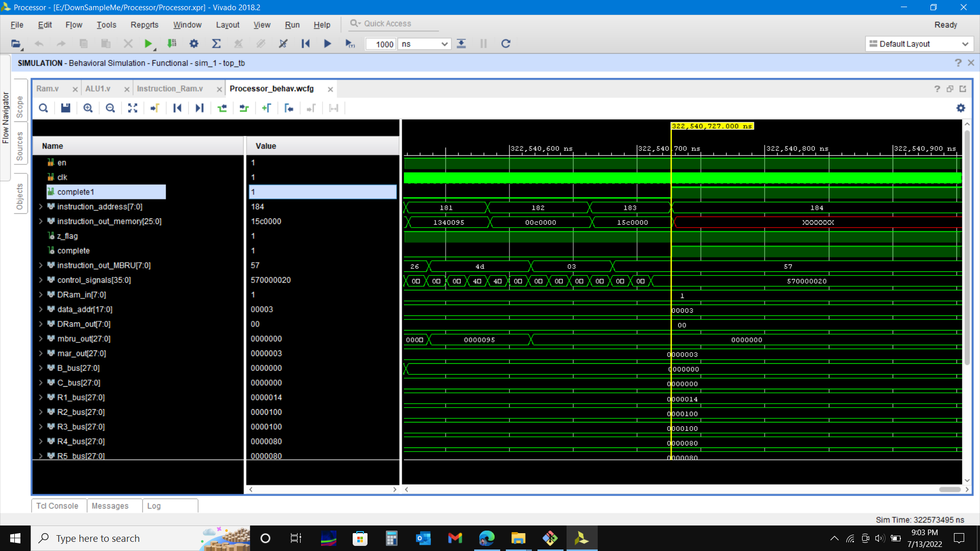Go to time zero in waveform
The width and height of the screenshot is (980, 551).
tap(177, 108)
